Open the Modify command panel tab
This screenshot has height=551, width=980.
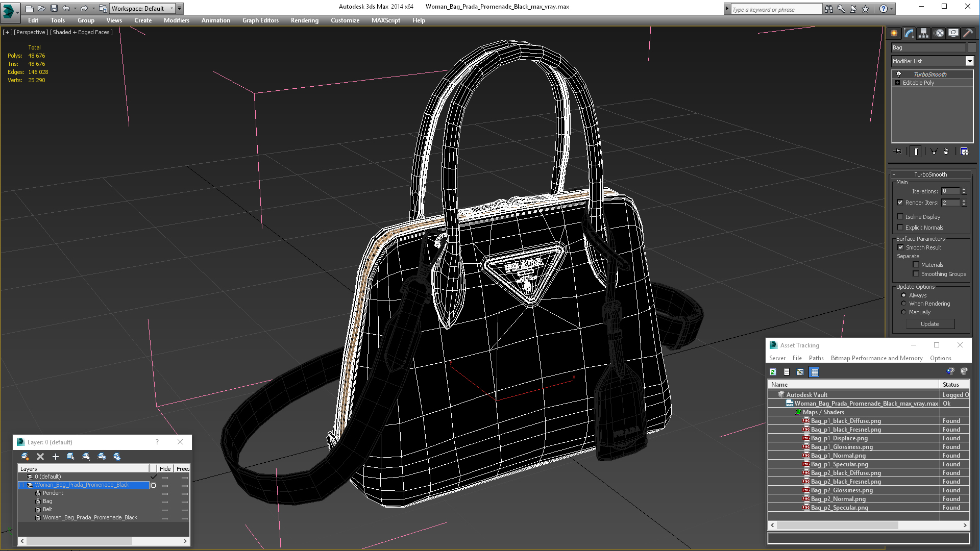[x=909, y=33]
